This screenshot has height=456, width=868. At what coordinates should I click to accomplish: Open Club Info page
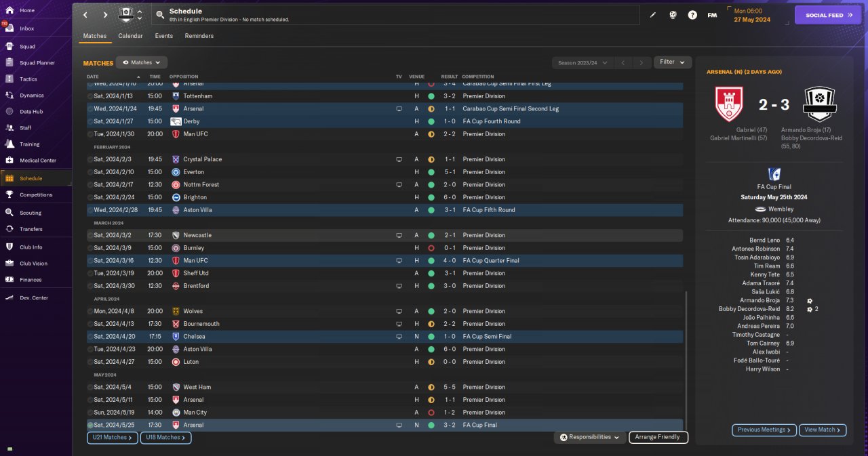pos(31,247)
